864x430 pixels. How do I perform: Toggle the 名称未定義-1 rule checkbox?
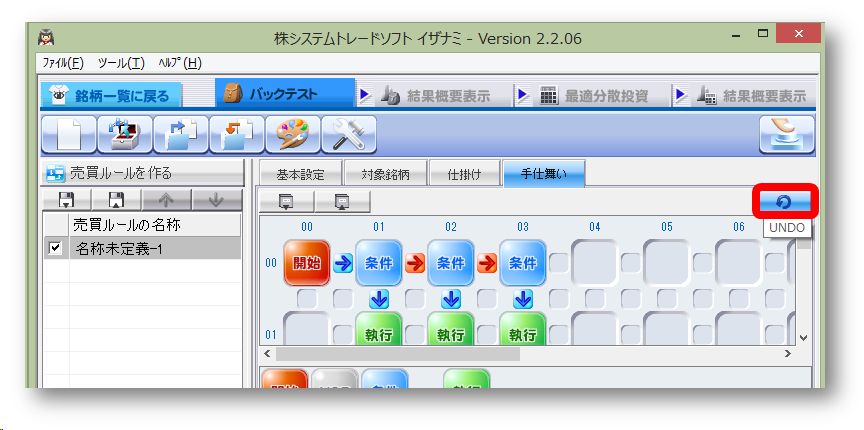(55, 249)
